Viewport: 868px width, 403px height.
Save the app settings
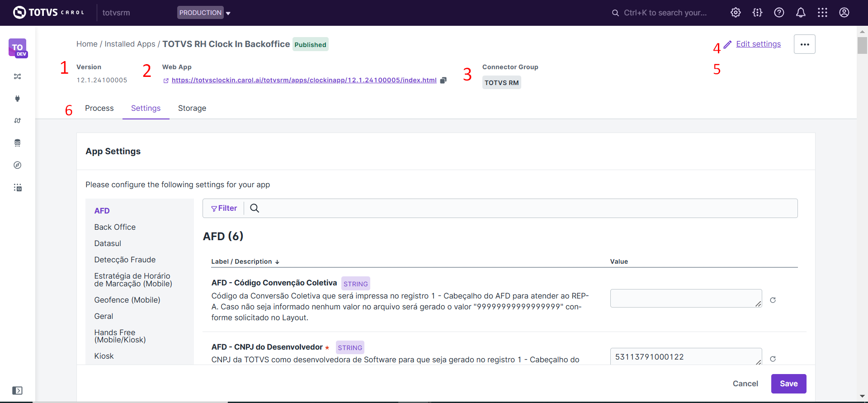click(788, 384)
